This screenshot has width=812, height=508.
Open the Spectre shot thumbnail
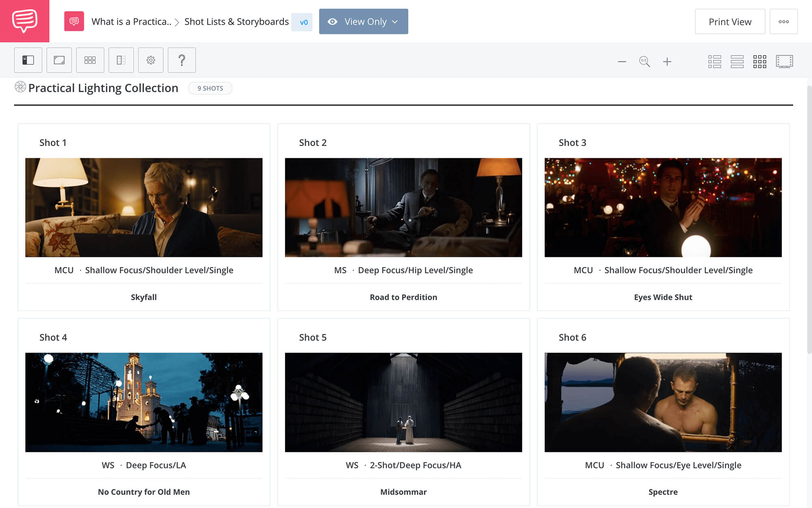point(663,402)
